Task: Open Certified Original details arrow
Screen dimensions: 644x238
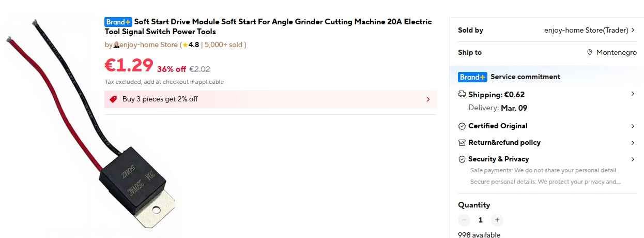Action: (633, 126)
